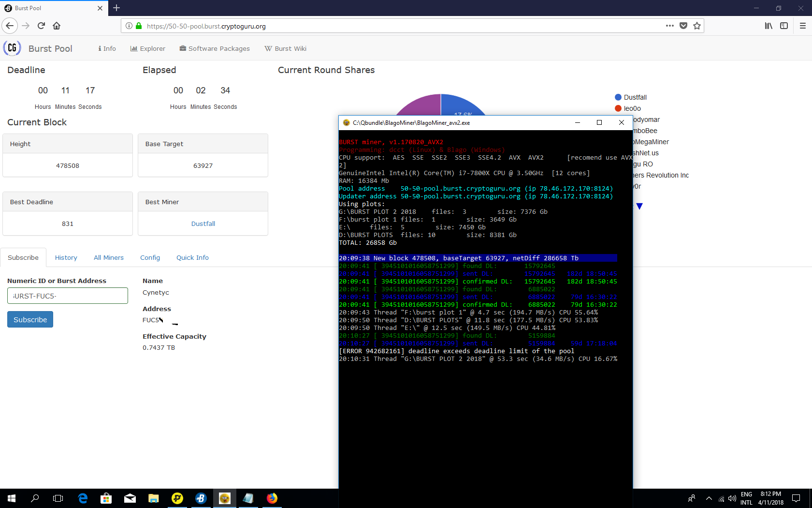
Task: Click the base target value 63927
Action: tap(203, 165)
